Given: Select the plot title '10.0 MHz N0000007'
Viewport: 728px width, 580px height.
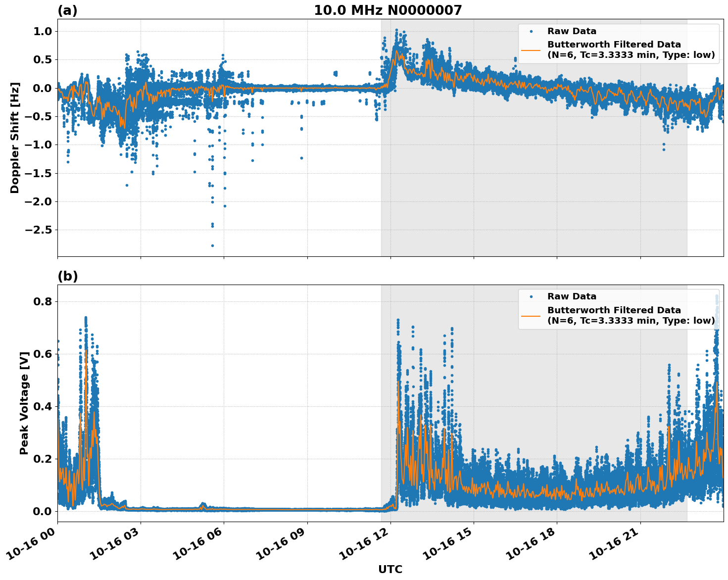Looking at the screenshot, I should click(x=388, y=10).
